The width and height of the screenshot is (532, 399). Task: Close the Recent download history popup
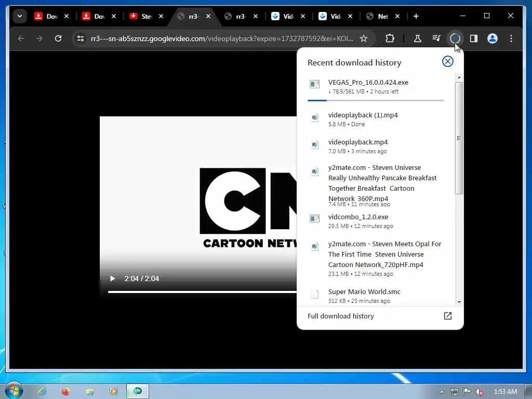click(447, 61)
